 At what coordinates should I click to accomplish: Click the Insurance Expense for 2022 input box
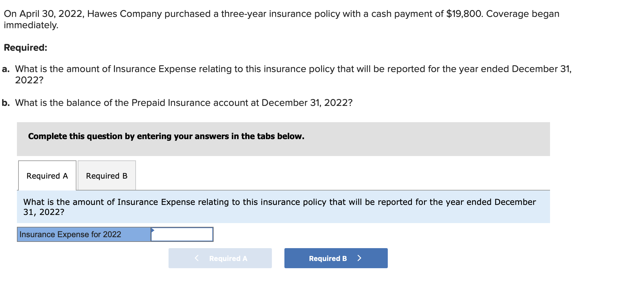pyautogui.click(x=182, y=234)
